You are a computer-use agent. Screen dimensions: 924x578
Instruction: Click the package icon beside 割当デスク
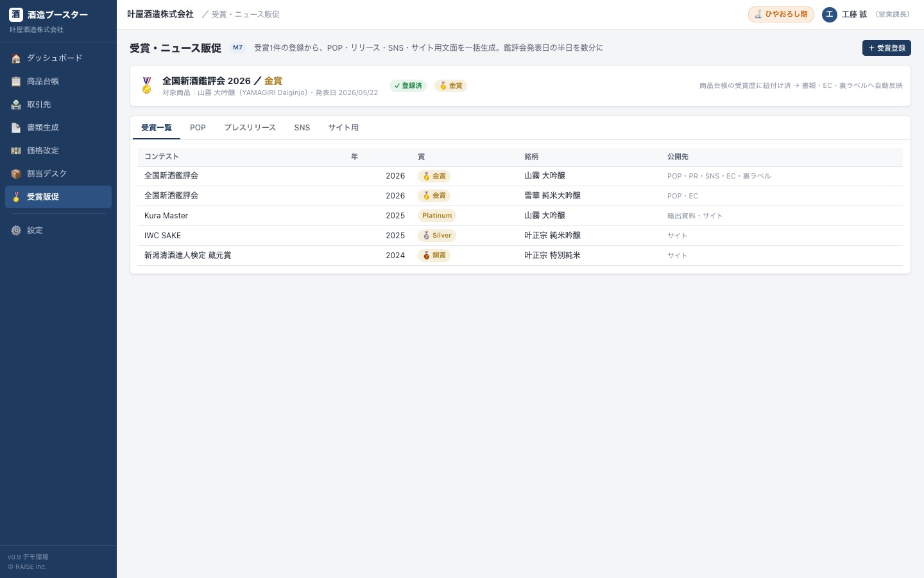pyautogui.click(x=16, y=174)
